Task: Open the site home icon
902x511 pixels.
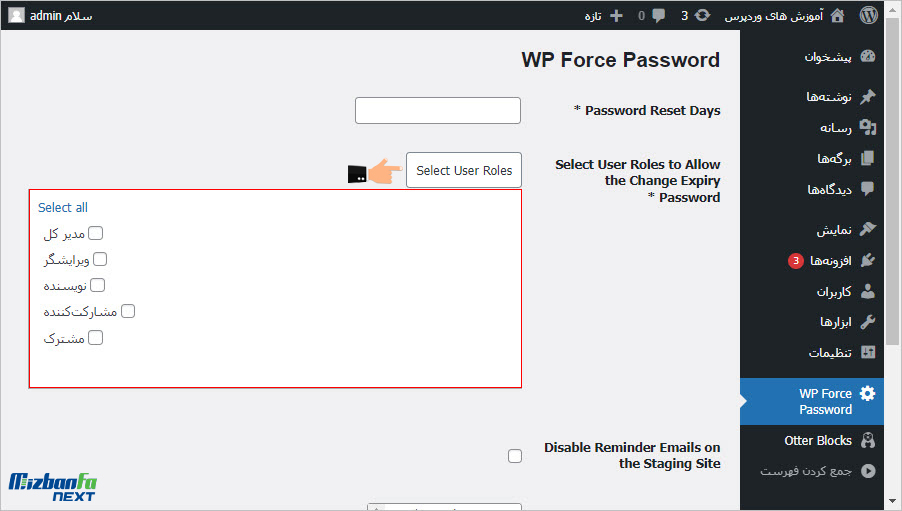Action: pos(838,16)
